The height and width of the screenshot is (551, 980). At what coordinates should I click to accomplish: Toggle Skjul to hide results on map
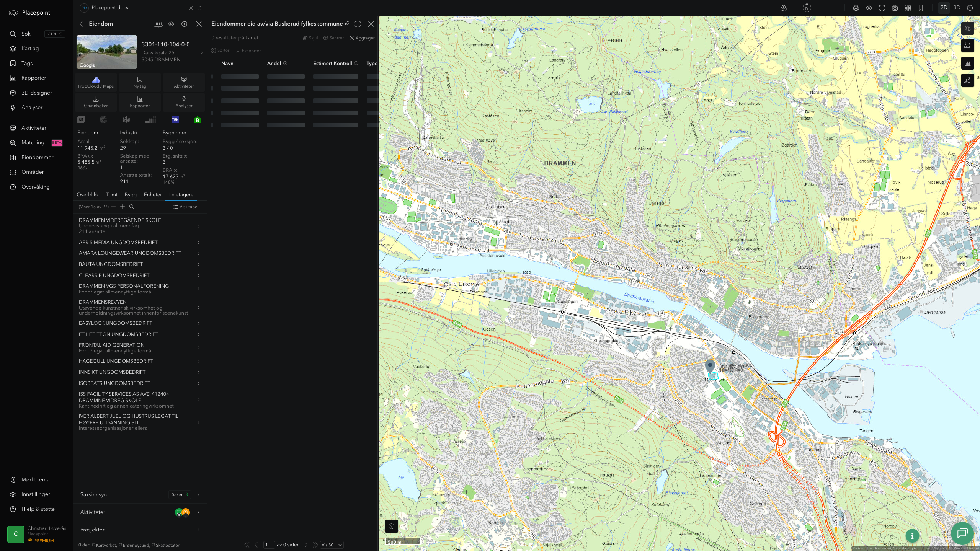pos(310,38)
